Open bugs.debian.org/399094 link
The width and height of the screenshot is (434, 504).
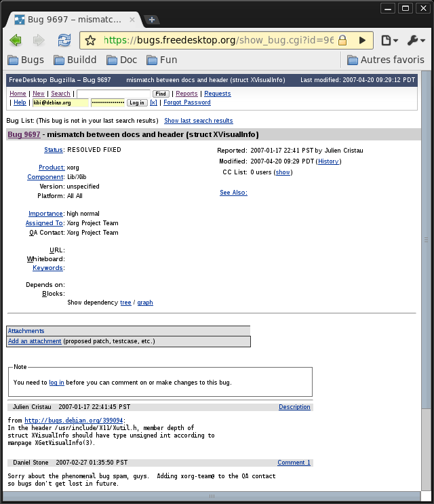[x=74, y=421]
